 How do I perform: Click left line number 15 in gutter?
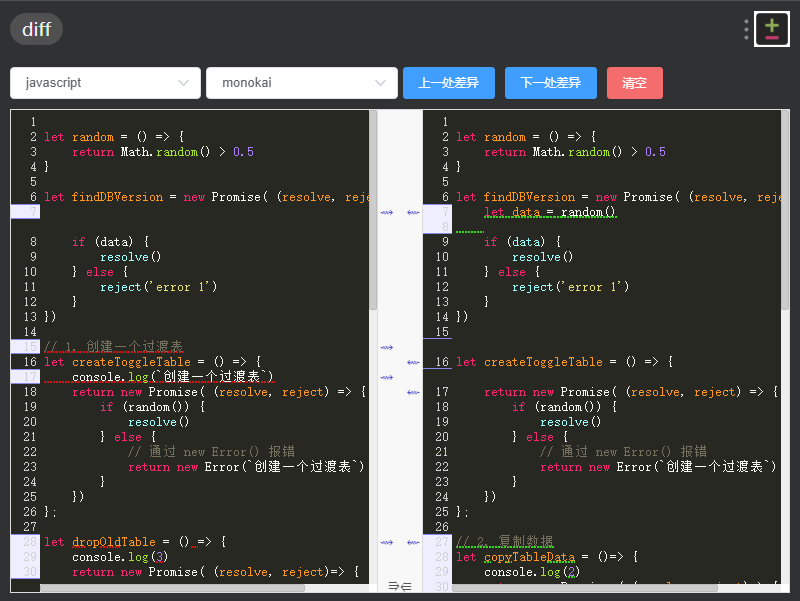pyautogui.click(x=30, y=346)
